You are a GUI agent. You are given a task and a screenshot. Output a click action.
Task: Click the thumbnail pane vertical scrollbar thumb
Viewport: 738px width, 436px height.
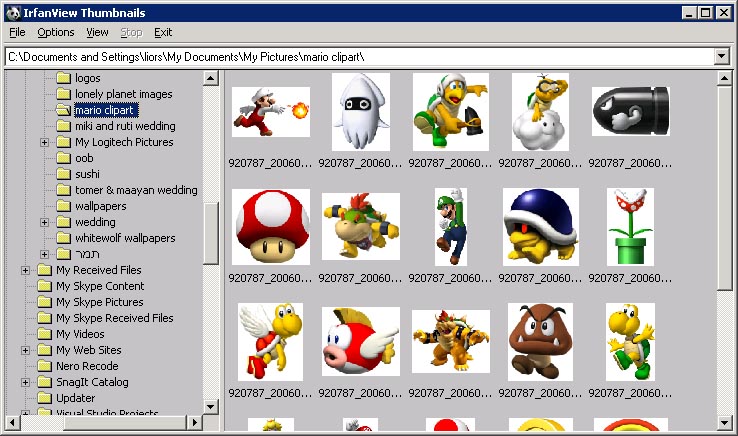click(x=725, y=188)
